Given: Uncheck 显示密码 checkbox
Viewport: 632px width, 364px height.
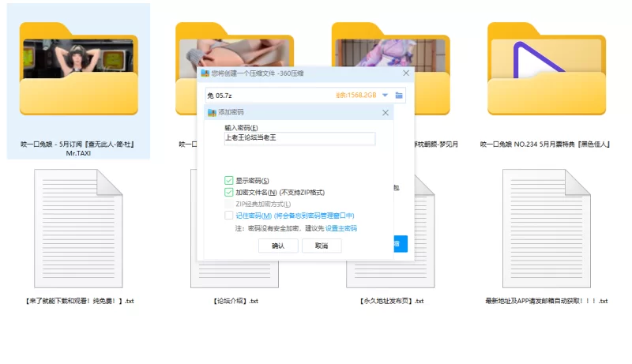Looking at the screenshot, I should click(x=228, y=180).
